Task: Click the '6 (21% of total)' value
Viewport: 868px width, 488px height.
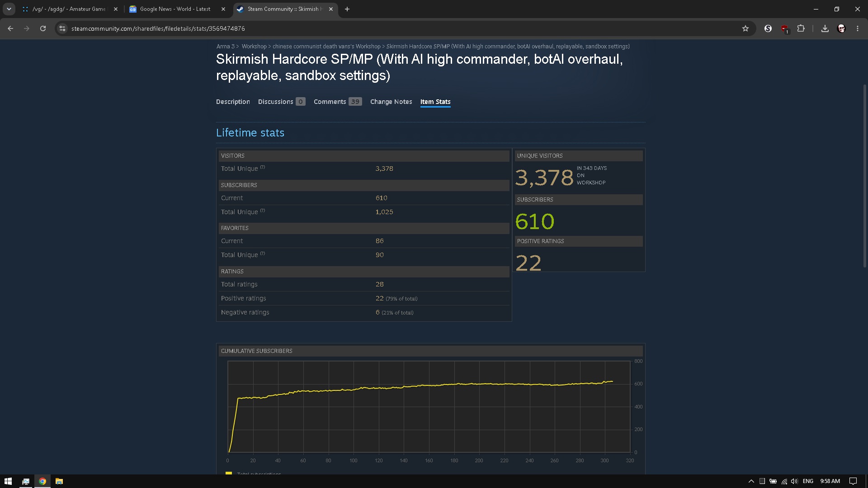Action: coord(395,312)
